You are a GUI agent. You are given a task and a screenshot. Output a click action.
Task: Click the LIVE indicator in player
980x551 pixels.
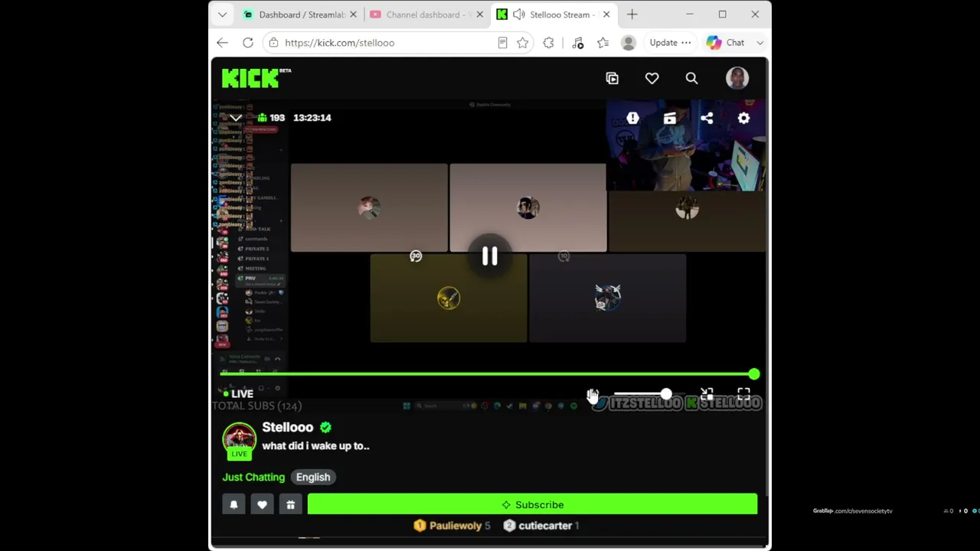(238, 393)
